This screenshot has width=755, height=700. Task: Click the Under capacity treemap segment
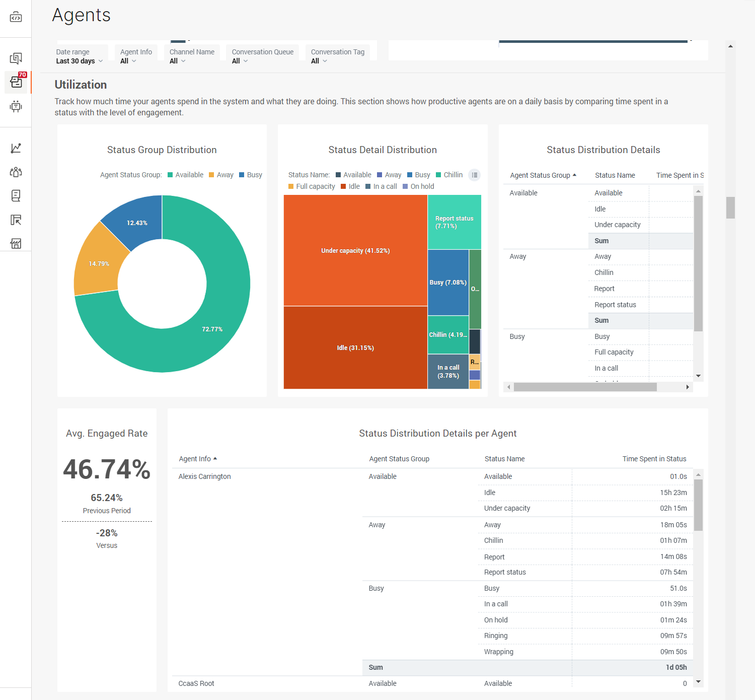click(355, 250)
